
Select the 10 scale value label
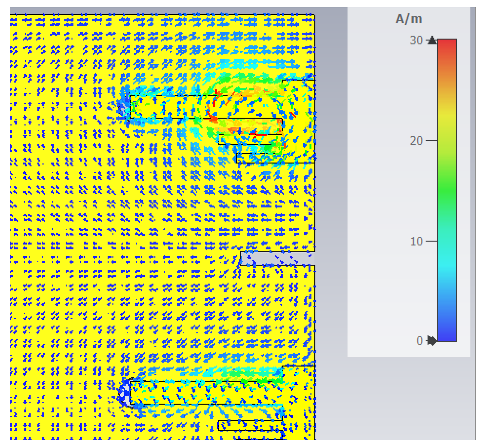coord(416,241)
